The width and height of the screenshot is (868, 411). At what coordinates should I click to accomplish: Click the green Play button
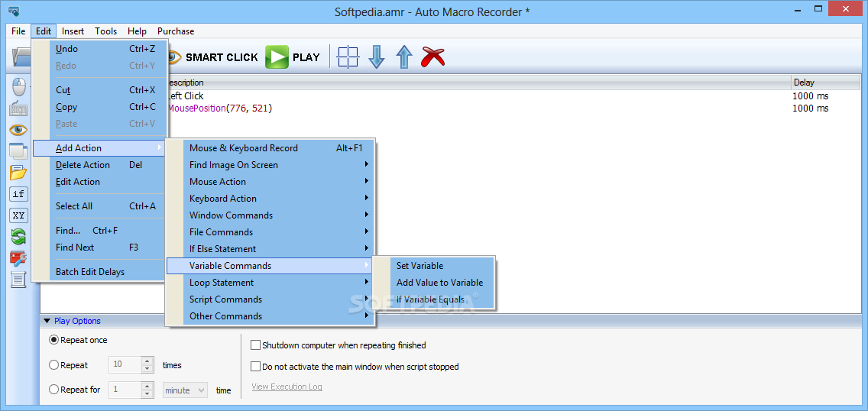tap(293, 57)
